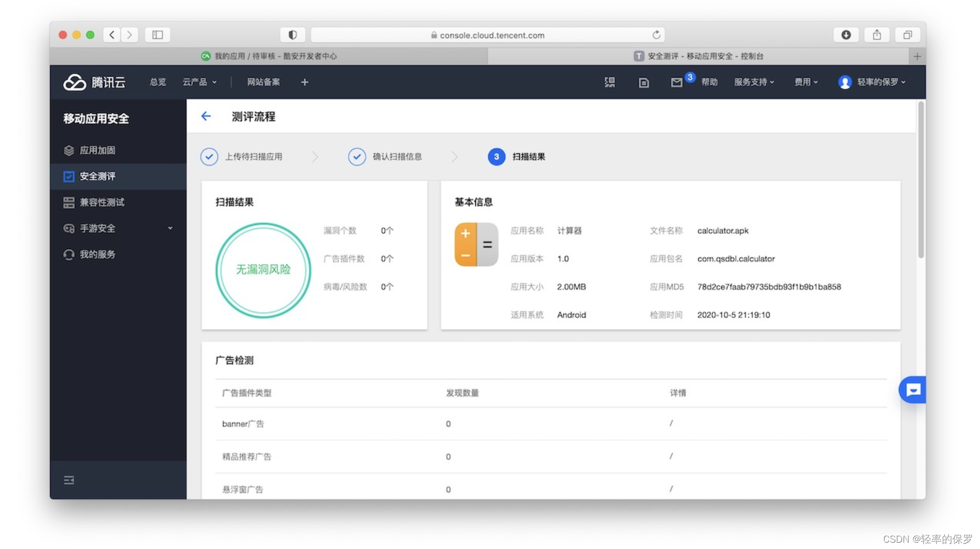Open the document/ticket icon in header

coord(644,82)
